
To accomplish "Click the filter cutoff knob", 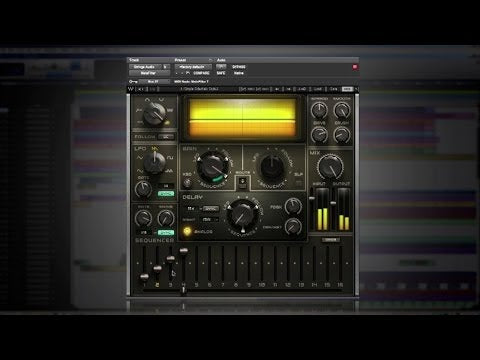I will (x=211, y=167).
